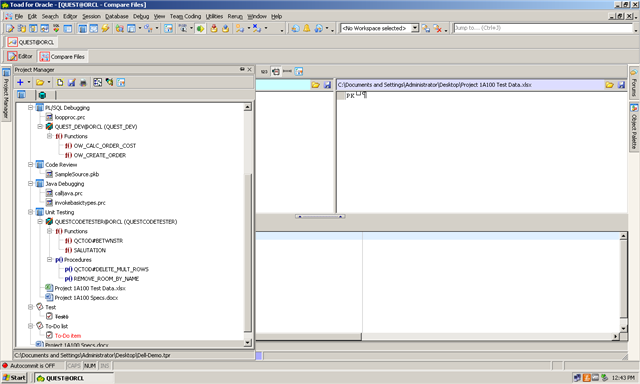Click the delete workspace icon with red X
The height and width of the screenshot is (384, 640).
coord(438,28)
